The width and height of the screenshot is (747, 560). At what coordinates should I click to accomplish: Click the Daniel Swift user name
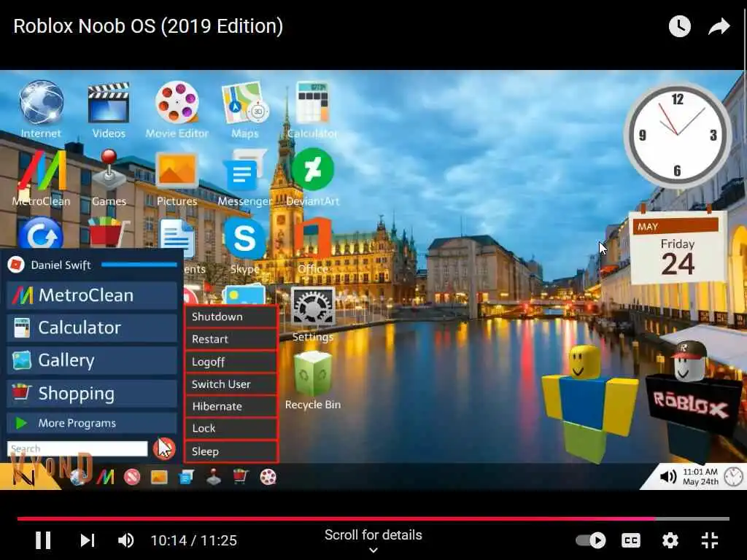coord(61,265)
